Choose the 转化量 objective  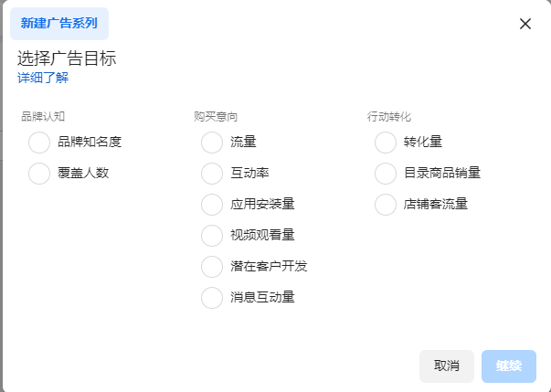pos(386,143)
